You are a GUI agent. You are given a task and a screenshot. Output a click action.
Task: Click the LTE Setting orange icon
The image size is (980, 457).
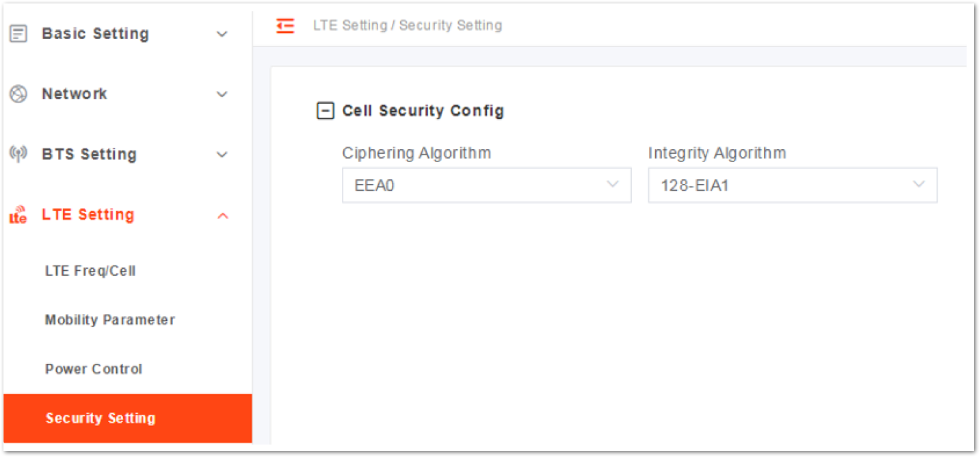tap(18, 214)
